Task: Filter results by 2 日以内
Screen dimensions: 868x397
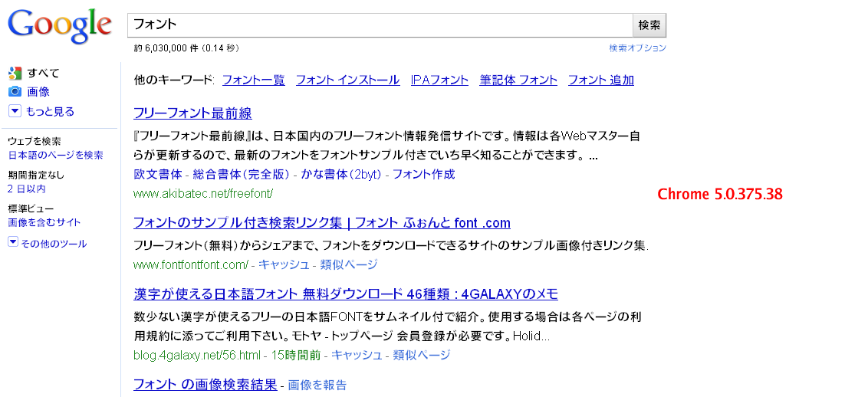Action: point(27,189)
